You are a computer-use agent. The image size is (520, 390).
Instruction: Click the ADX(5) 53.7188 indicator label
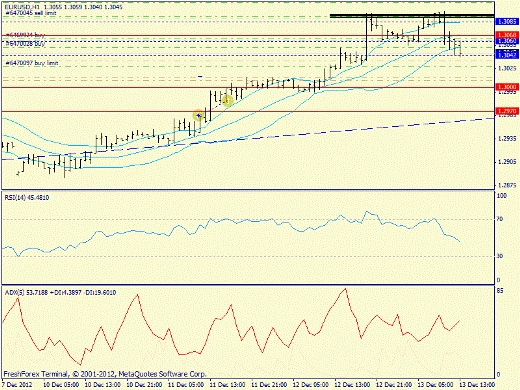(60, 293)
